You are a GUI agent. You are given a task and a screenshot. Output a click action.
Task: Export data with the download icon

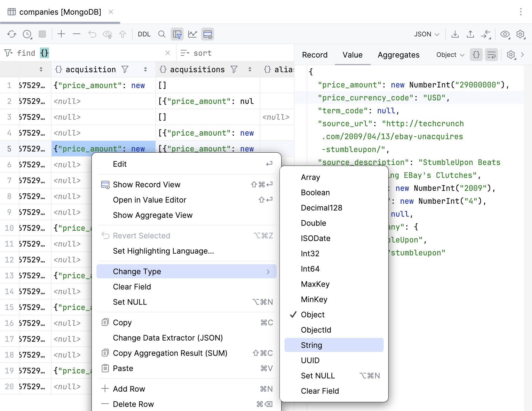click(455, 34)
